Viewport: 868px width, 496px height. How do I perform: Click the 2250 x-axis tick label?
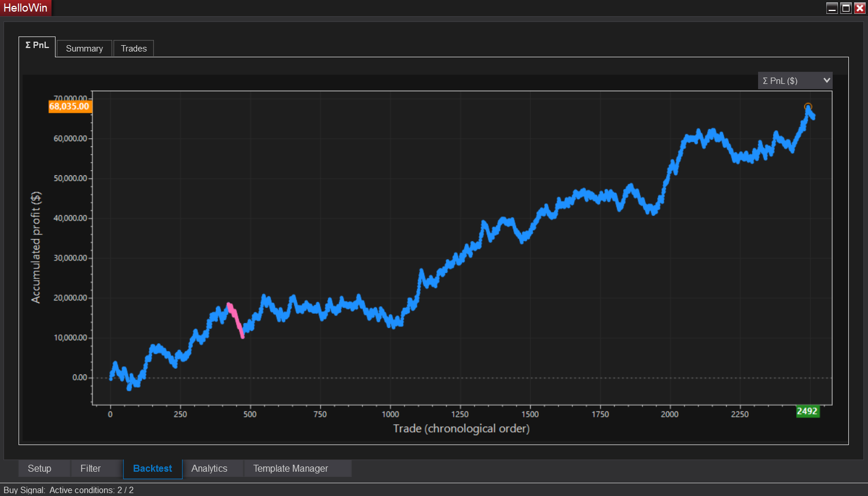click(x=740, y=414)
